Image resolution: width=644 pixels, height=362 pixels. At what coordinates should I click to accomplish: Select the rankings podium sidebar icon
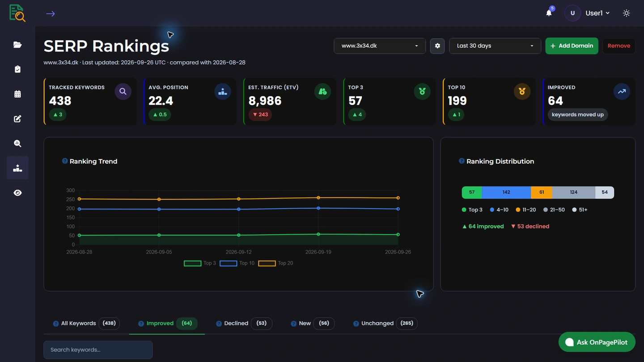point(17,168)
